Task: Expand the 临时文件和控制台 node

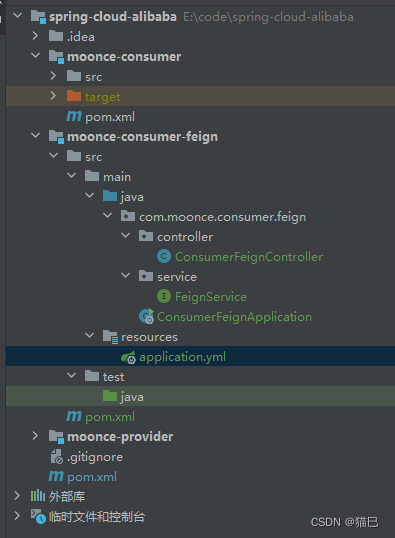Action: click(x=17, y=515)
